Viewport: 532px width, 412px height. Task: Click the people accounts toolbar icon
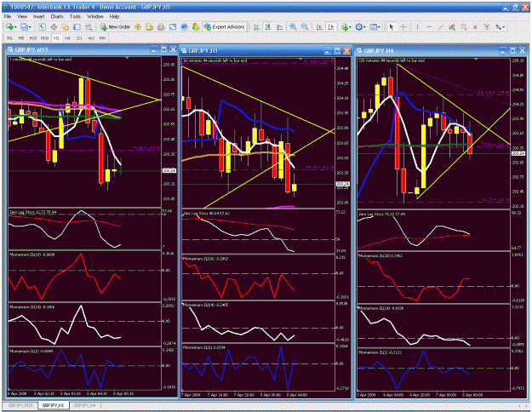point(196,26)
